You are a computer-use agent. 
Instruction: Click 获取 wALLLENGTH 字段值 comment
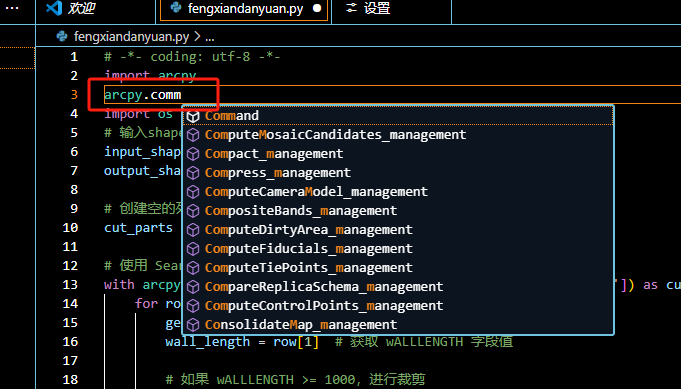coord(424,342)
